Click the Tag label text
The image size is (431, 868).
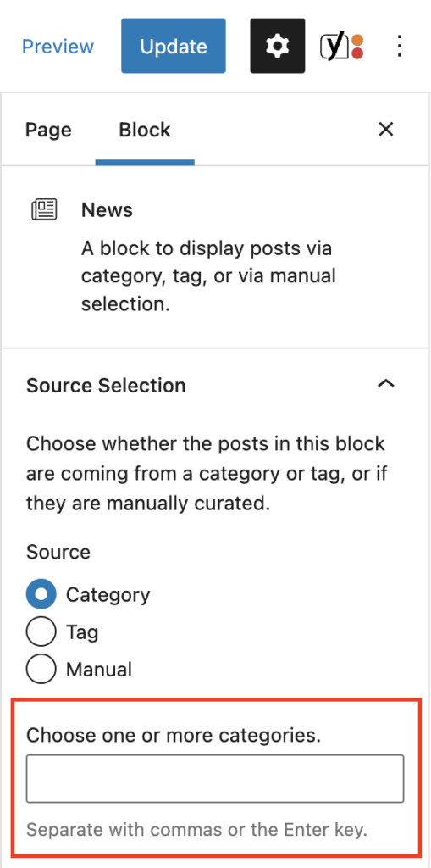[82, 632]
